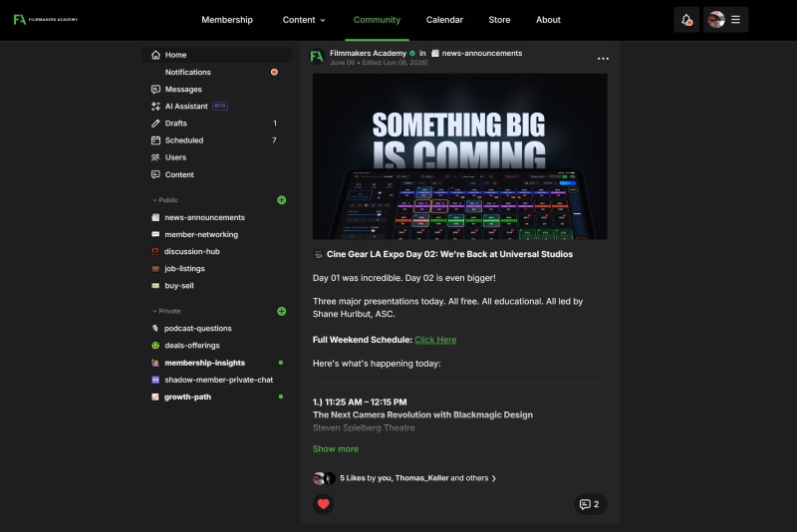Open the comments button showing 2
The image size is (797, 532).
coord(590,504)
